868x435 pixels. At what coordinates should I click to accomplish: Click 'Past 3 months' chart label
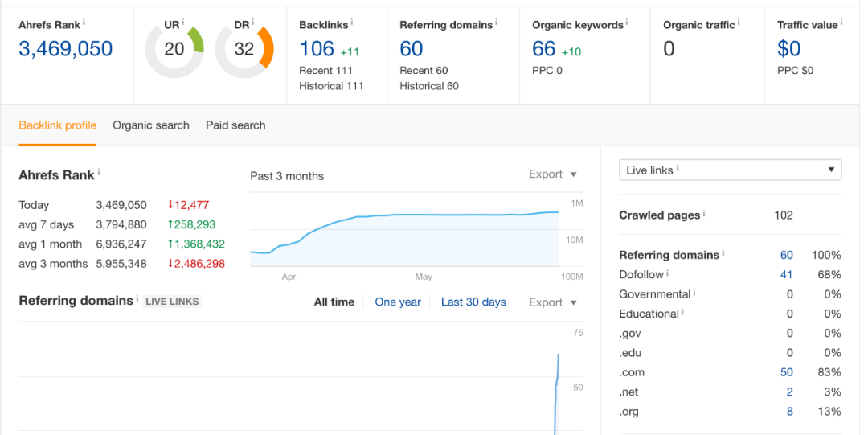point(287,177)
